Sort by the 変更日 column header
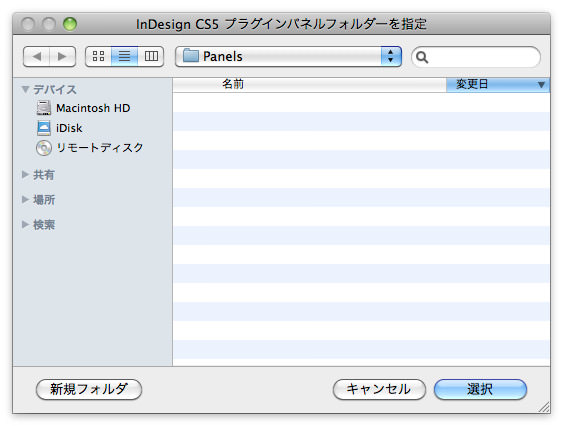Image resolution: width=563 pixels, height=426 pixels. [x=498, y=85]
